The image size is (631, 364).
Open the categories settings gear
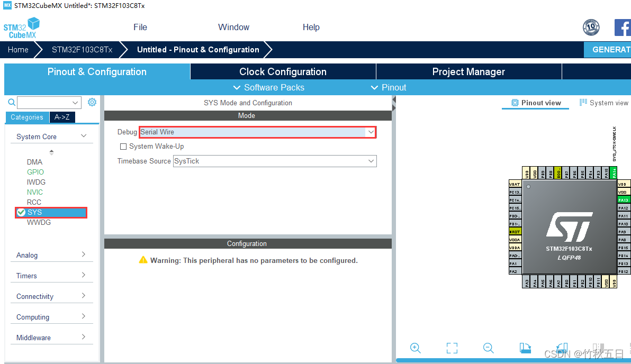tap(92, 102)
